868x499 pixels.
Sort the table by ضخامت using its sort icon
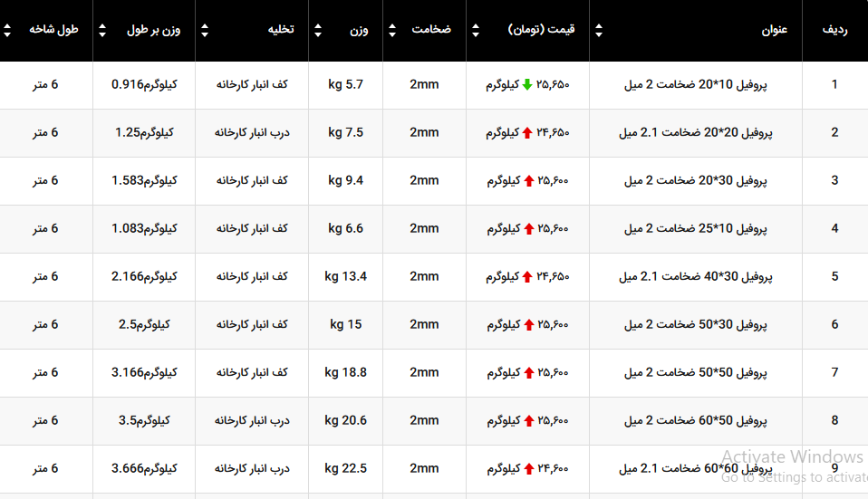pyautogui.click(x=391, y=30)
